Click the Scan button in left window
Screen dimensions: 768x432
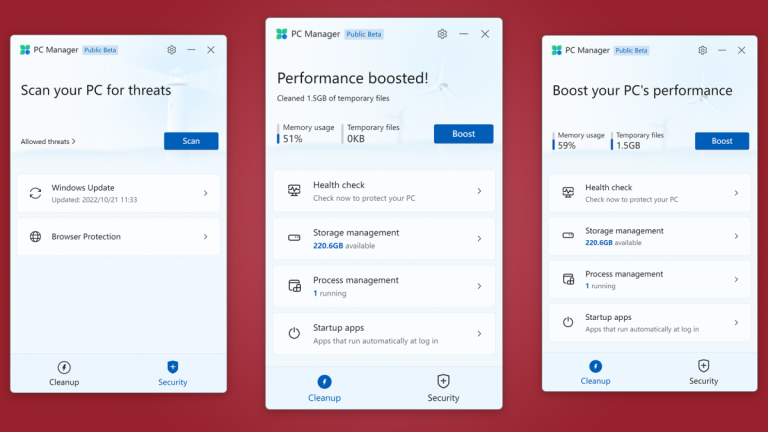191,141
